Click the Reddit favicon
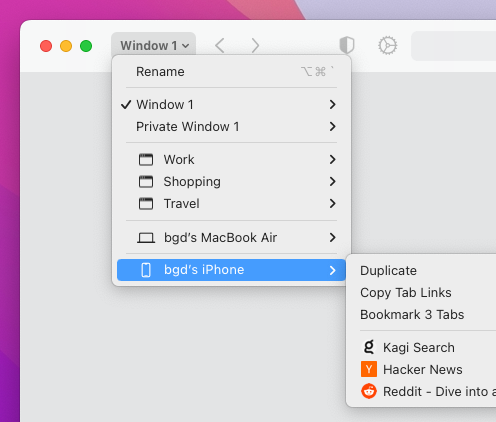 point(369,391)
